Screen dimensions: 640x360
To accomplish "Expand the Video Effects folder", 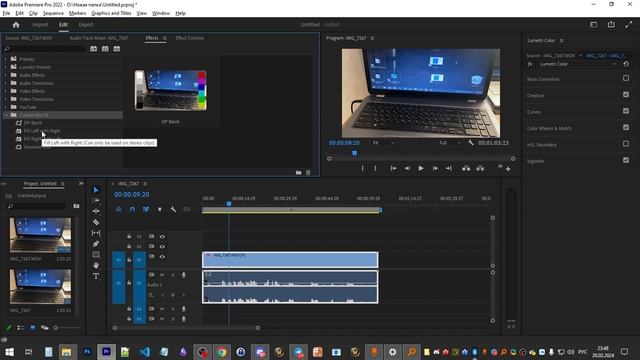I will (x=6, y=91).
